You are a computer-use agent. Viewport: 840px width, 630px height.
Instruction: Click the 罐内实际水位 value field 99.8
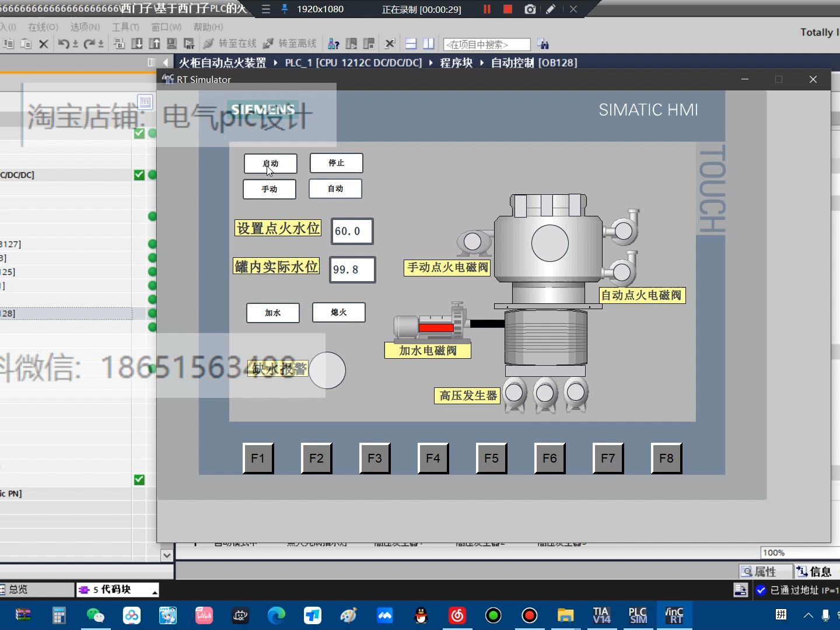(352, 269)
